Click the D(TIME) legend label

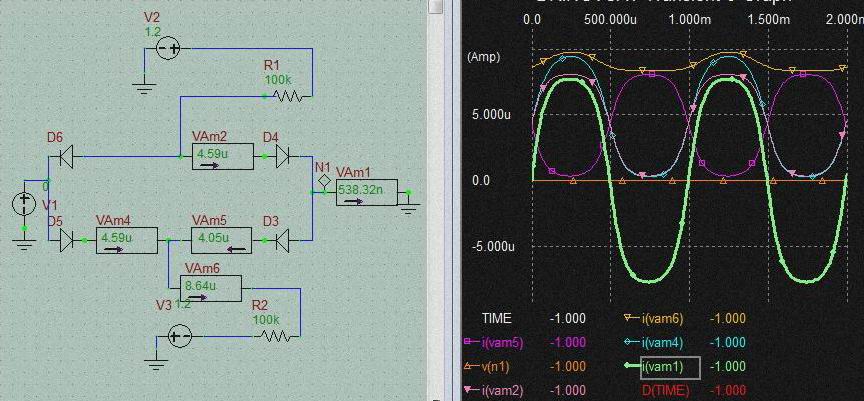click(666, 391)
